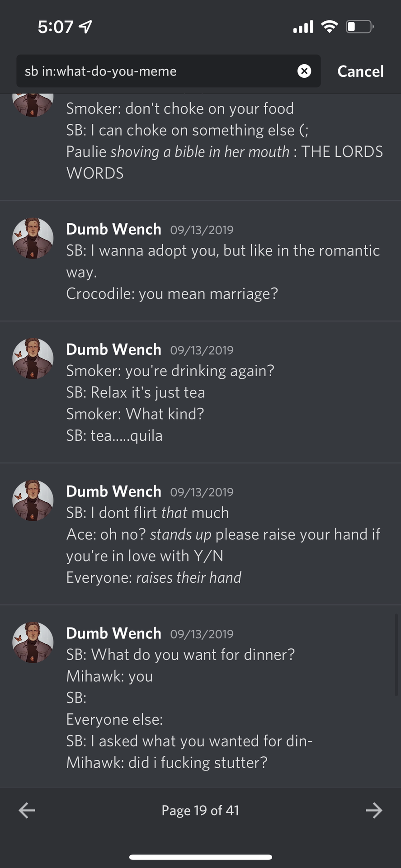Tap the Page 19 of 41 indicator
401x868 pixels.
coord(200,810)
